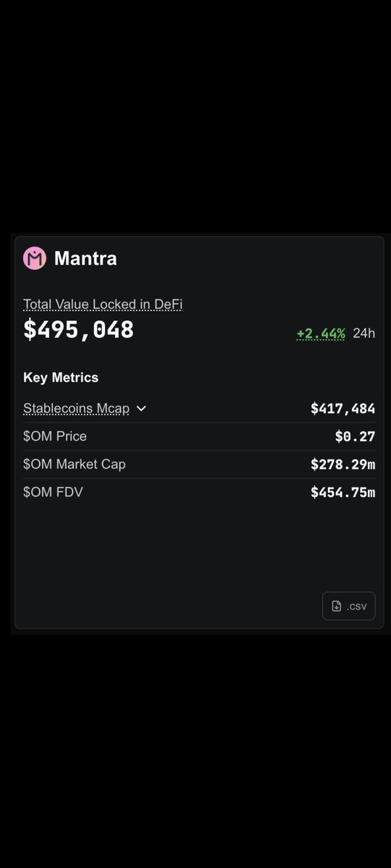Screen dimensions: 391x868
Task: Open the Stablecoins Mcap underlined label
Action: point(76,409)
